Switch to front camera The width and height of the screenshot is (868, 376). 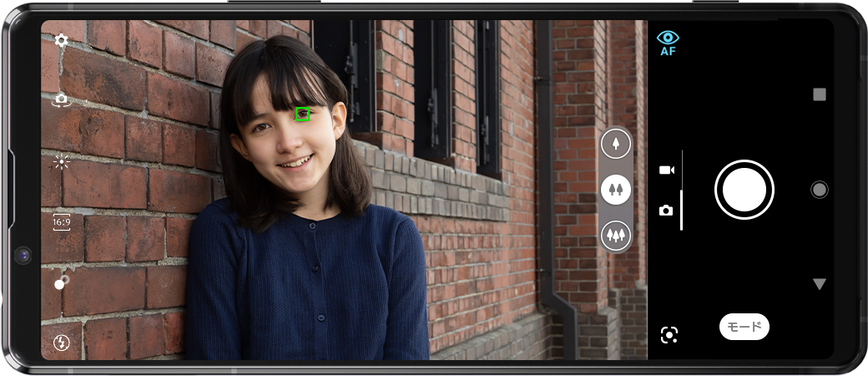pos(61,99)
